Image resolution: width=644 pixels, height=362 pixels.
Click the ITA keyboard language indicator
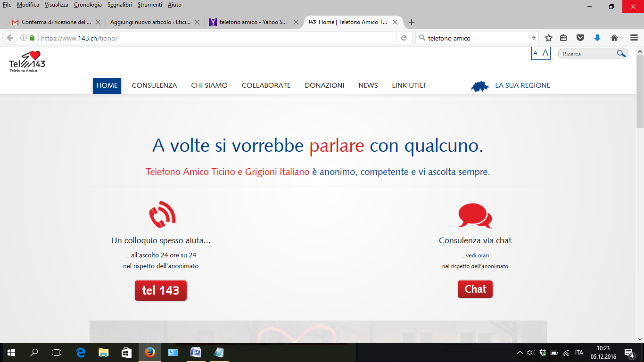579,353
